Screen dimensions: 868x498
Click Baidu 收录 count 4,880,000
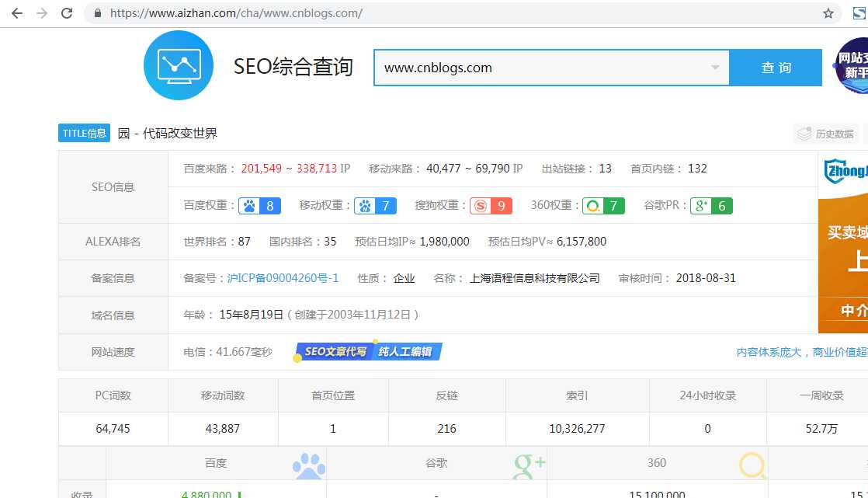click(207, 494)
